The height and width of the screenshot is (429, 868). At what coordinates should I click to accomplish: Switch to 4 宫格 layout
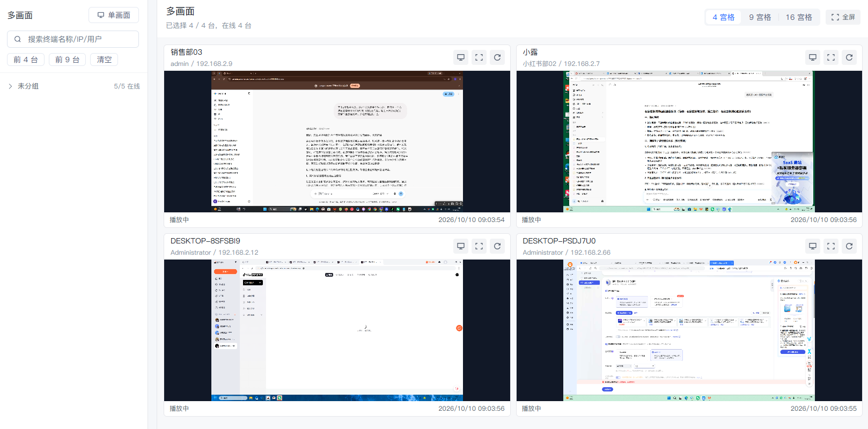723,17
